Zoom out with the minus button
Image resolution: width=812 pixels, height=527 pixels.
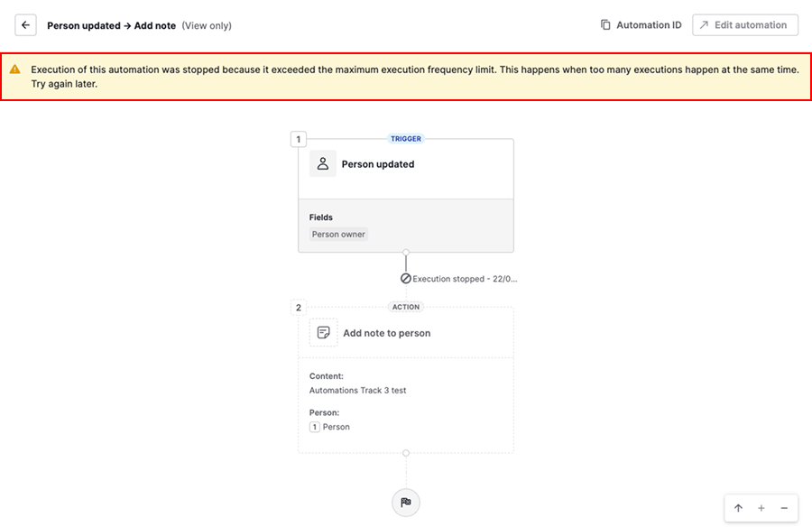click(x=784, y=508)
